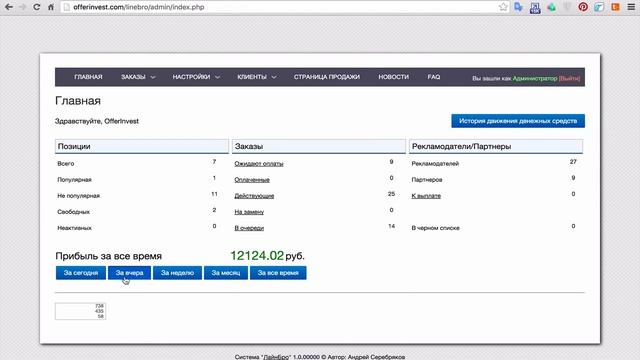Open the Ожидают оплаты orders link
Image resolution: width=640 pixels, height=360 pixels.
259,164
